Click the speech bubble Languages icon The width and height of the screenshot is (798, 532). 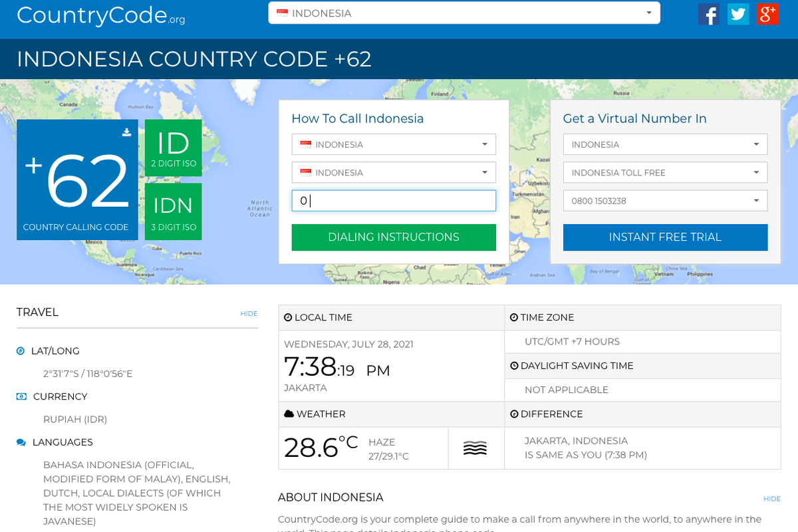click(21, 442)
